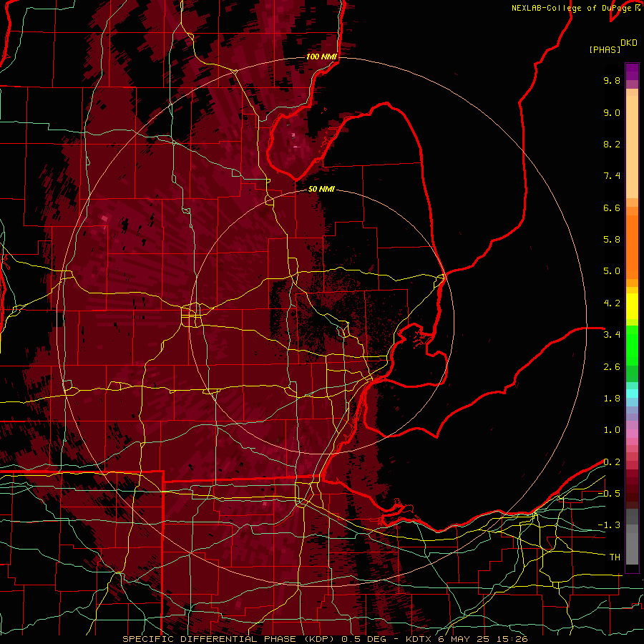
Task: Click the 9.0 value on color scale
Action: tap(612, 112)
